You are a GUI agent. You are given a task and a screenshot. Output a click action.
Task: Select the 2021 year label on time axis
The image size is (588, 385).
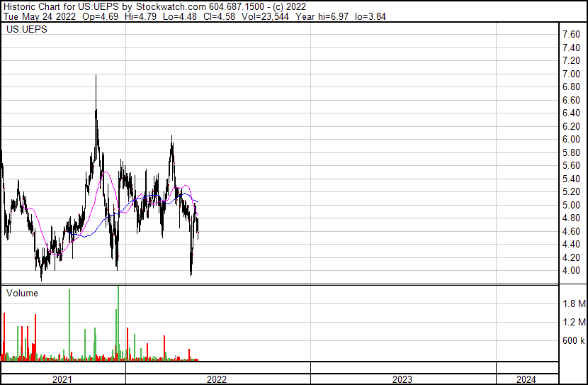pos(62,379)
